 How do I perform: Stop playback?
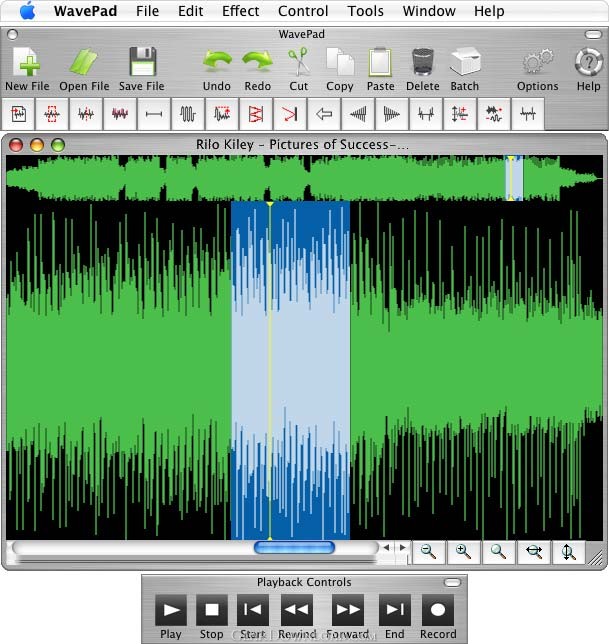[x=211, y=610]
